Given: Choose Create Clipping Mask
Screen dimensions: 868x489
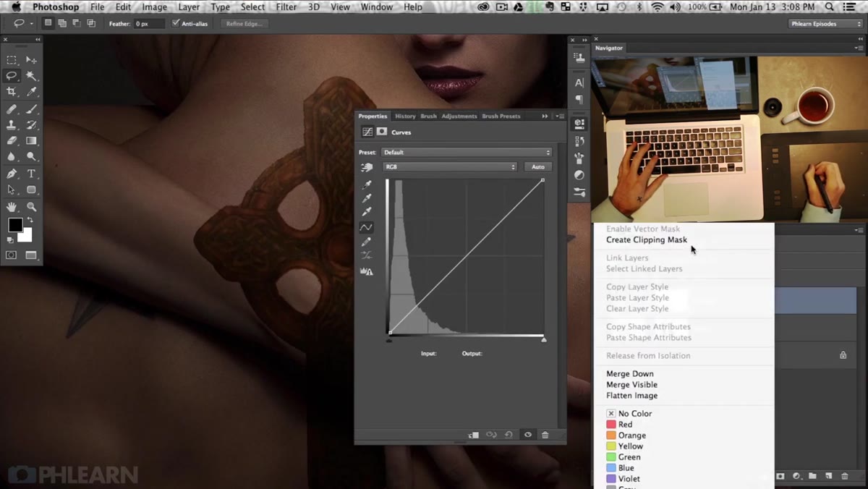Looking at the screenshot, I should [x=647, y=240].
